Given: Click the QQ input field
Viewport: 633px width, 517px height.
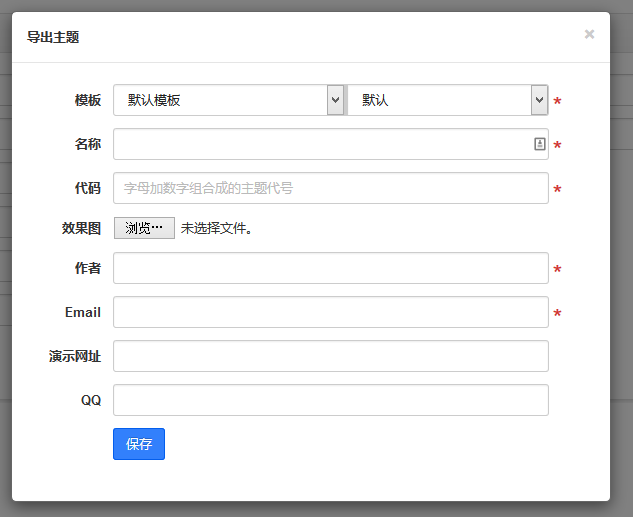Looking at the screenshot, I should 330,400.
